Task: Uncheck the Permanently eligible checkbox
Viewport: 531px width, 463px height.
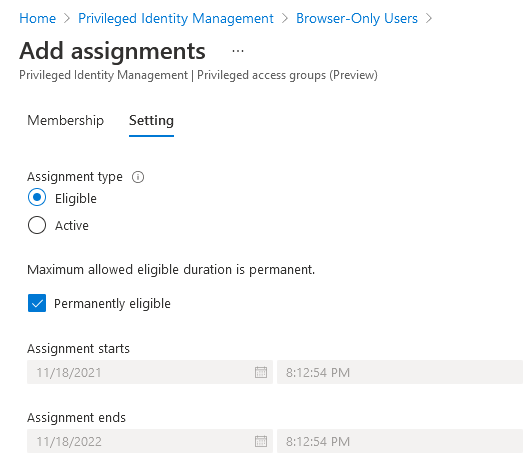Action: click(x=37, y=303)
